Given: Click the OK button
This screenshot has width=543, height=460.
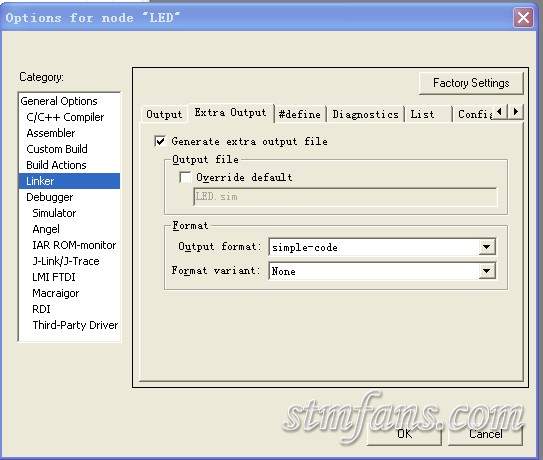Looking at the screenshot, I should 404,434.
